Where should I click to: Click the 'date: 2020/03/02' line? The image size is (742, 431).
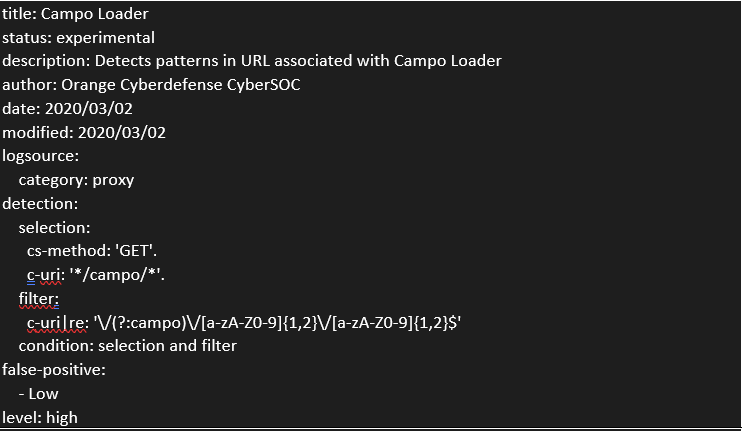click(x=67, y=109)
